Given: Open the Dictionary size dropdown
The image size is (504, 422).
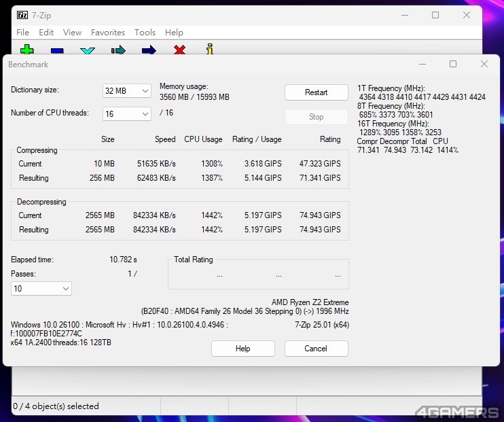Looking at the screenshot, I should click(127, 91).
